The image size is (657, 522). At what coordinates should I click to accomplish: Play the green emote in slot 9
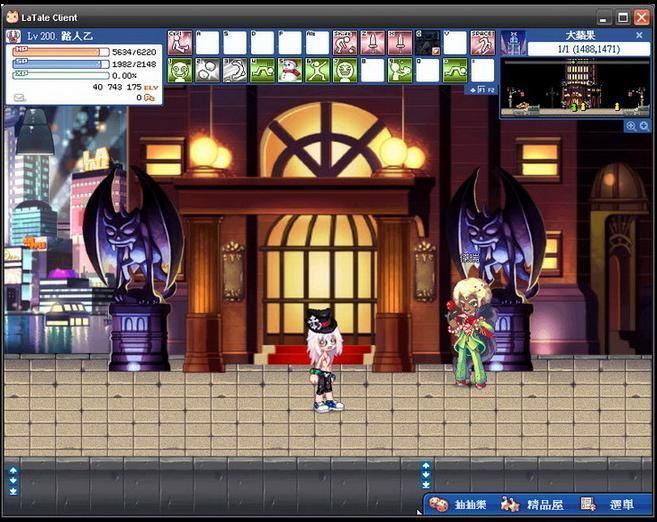[x=400, y=70]
